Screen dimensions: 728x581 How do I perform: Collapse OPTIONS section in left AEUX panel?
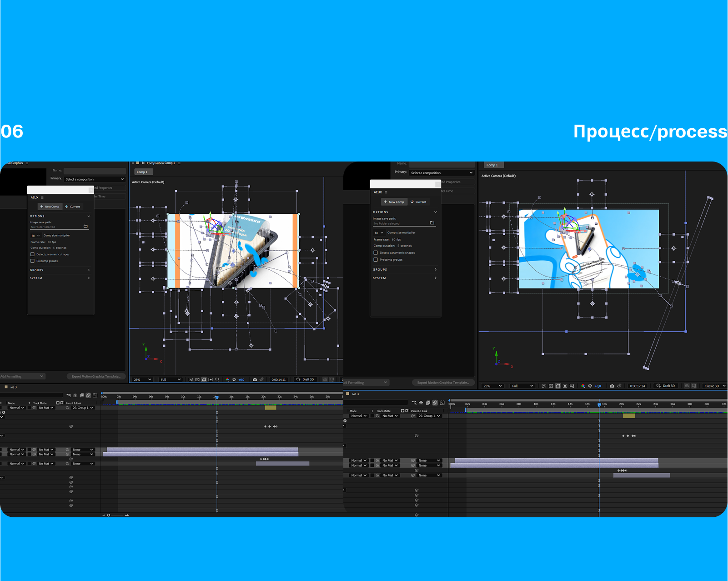point(60,216)
